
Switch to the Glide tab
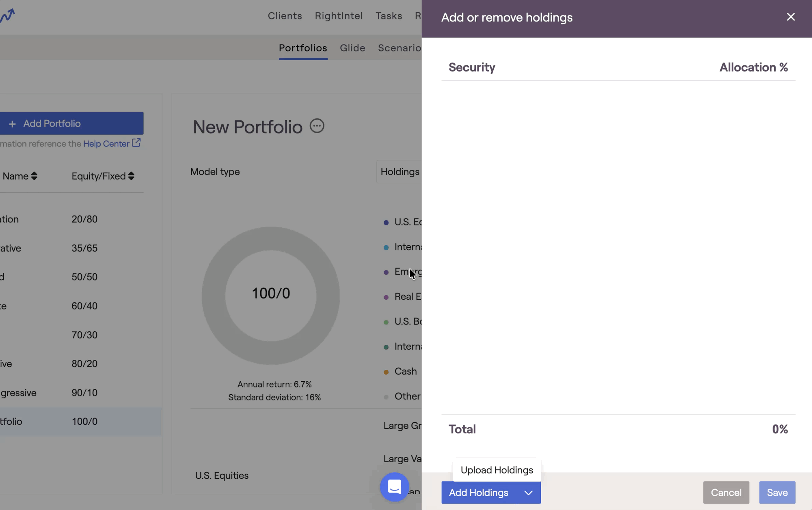pyautogui.click(x=352, y=48)
